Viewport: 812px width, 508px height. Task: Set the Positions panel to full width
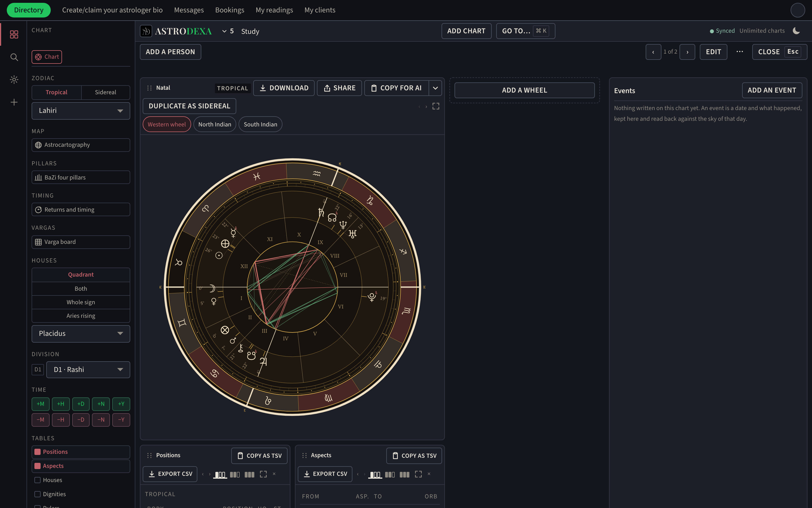(249, 474)
